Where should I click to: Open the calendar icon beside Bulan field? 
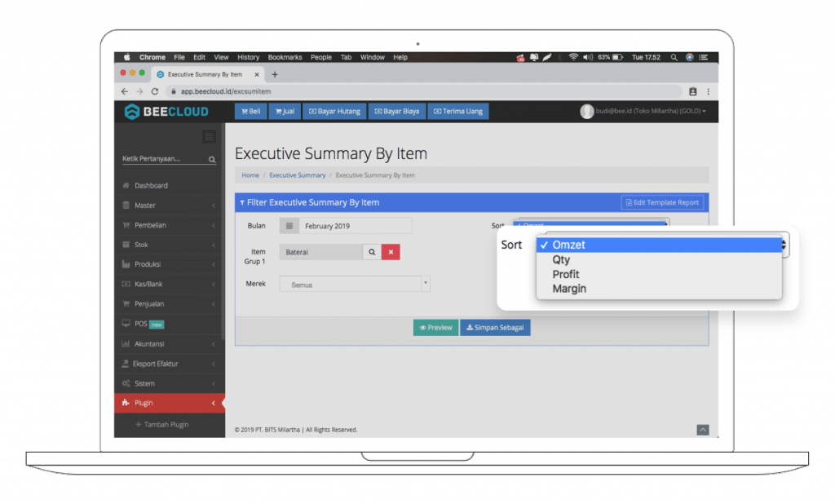(x=288, y=225)
